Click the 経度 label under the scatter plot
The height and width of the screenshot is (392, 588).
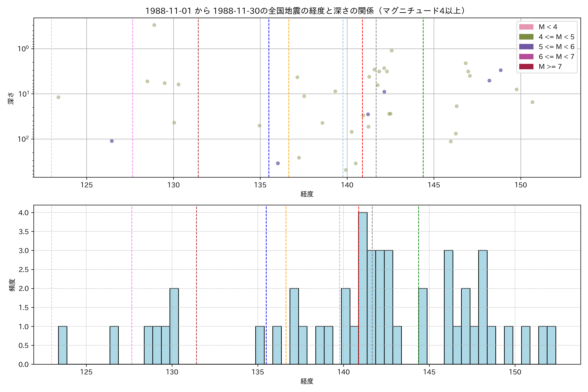[307, 194]
